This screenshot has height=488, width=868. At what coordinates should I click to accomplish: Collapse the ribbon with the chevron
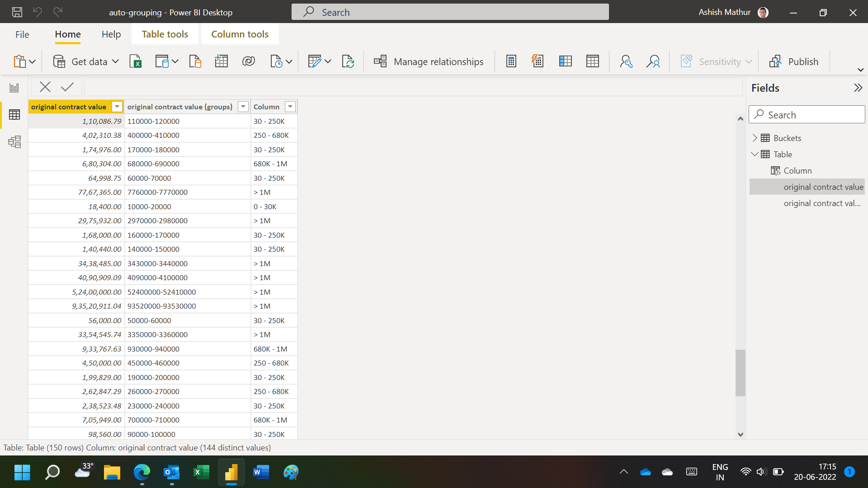click(x=860, y=70)
